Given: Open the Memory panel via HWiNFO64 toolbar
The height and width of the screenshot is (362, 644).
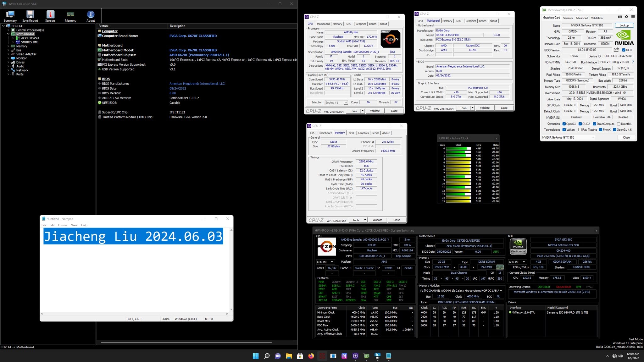Looking at the screenshot, I should point(70,14).
